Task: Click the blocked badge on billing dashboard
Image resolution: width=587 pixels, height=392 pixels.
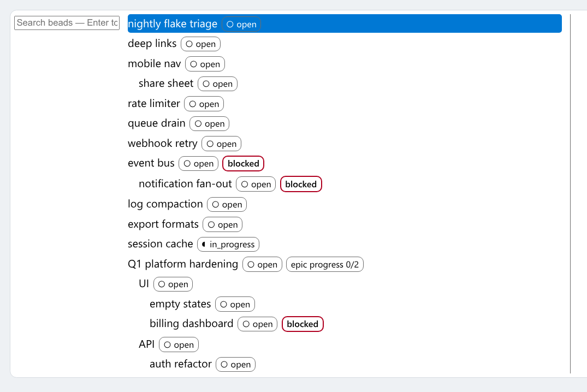Action: (303, 324)
